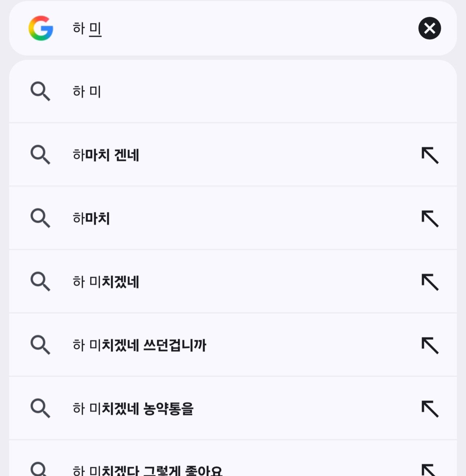Click magnifier icon beside '하마치 겐네'

(40, 155)
